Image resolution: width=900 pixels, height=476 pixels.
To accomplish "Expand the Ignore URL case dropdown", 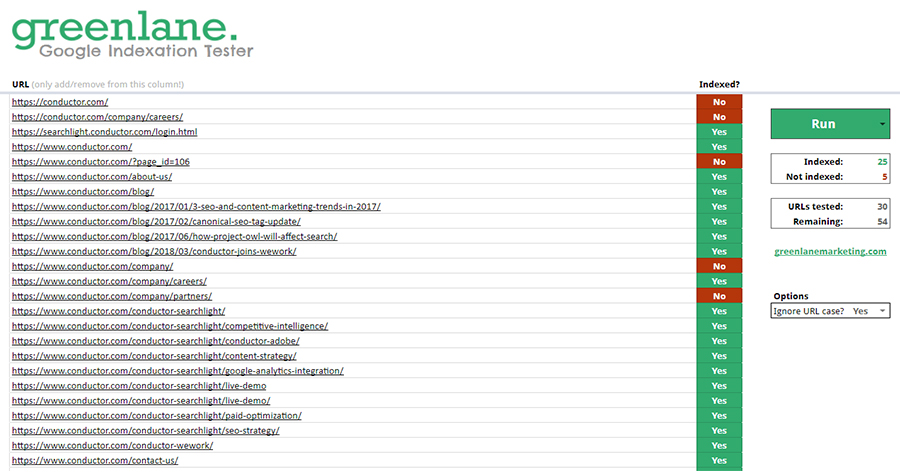I will (x=882, y=311).
